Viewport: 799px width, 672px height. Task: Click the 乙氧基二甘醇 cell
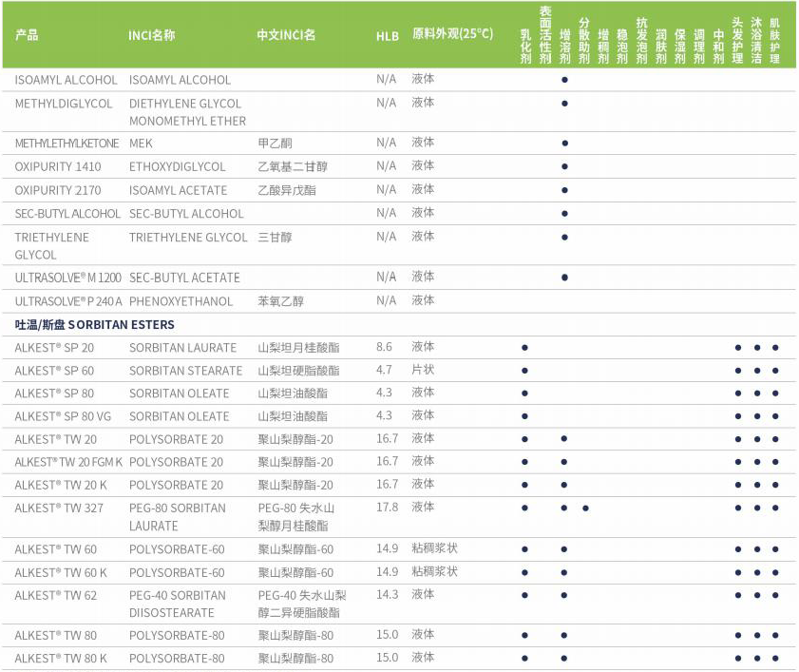point(293,166)
